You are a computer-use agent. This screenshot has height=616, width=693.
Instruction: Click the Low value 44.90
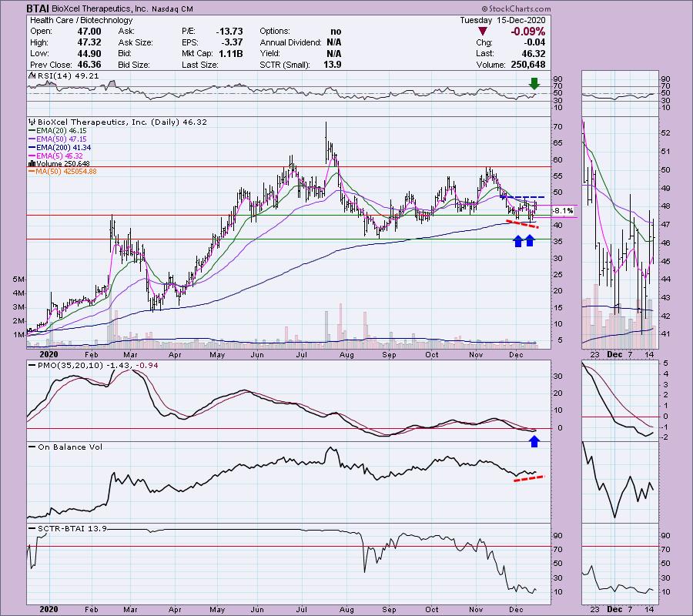[89, 53]
